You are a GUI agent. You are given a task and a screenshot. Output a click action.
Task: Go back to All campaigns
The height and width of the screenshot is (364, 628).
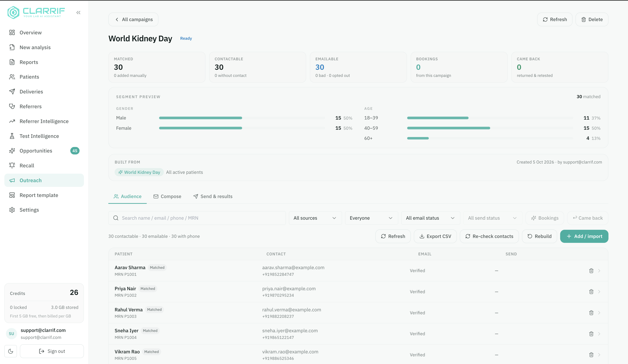[x=133, y=19]
